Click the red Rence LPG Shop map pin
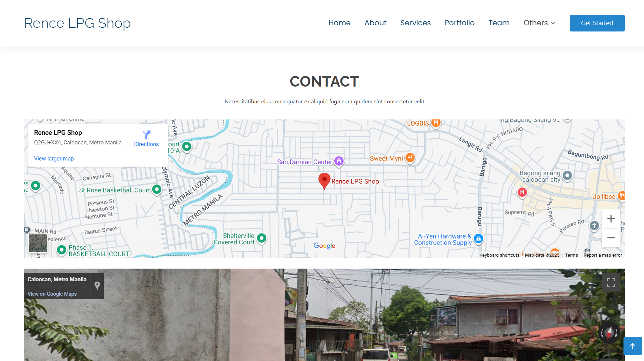 [324, 181]
